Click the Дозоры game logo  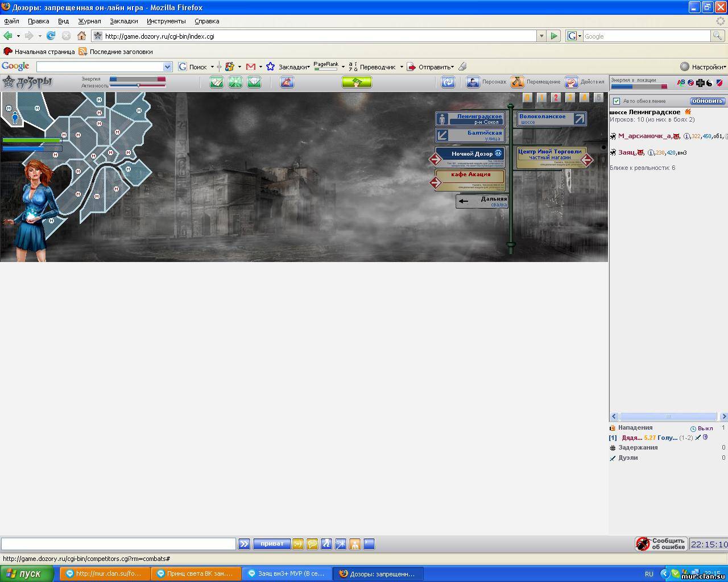point(27,82)
